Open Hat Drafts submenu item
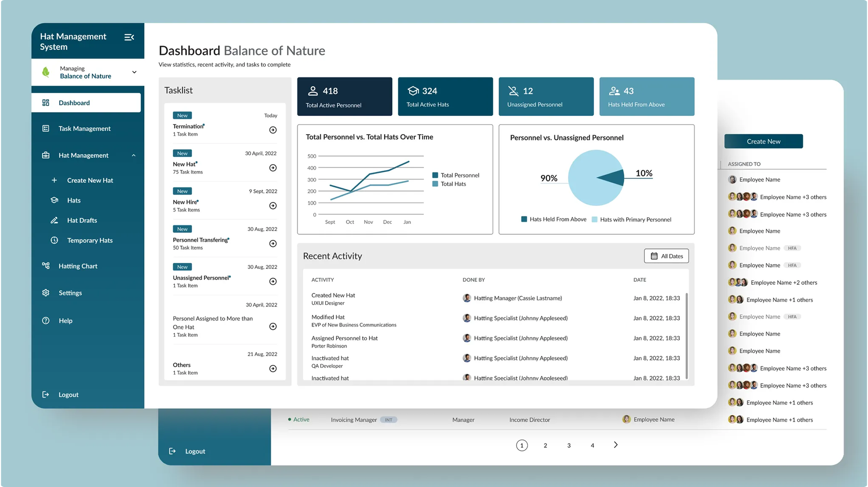Image resolution: width=868 pixels, height=487 pixels. (82, 220)
